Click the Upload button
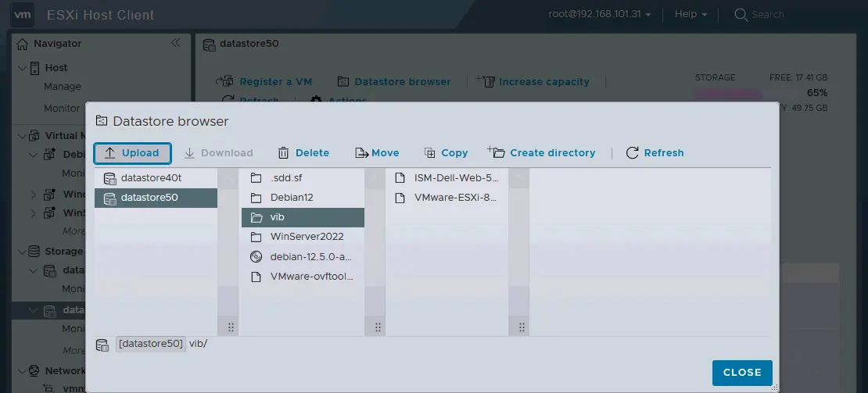 [x=132, y=153]
